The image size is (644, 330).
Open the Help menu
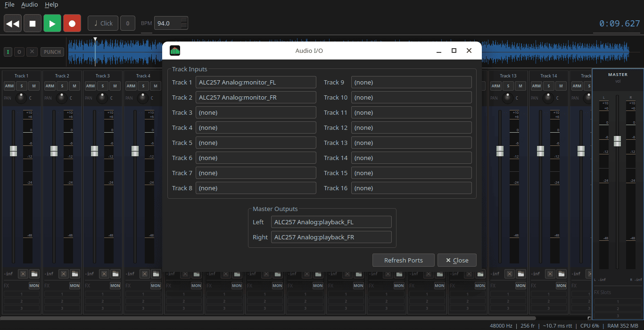[51, 5]
